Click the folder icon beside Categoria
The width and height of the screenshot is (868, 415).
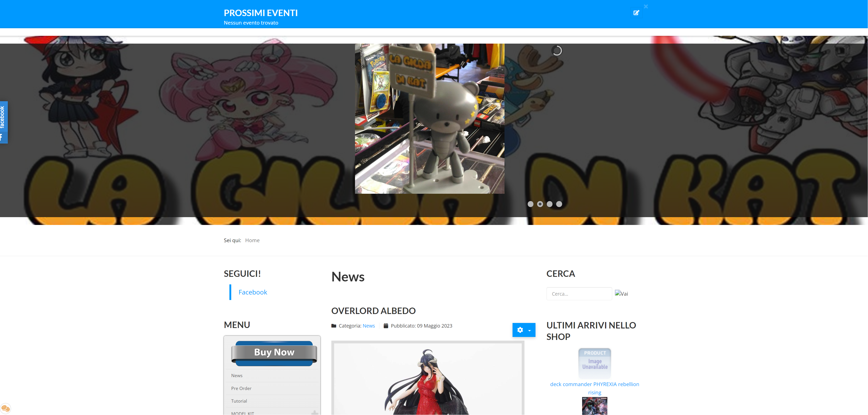pyautogui.click(x=334, y=326)
